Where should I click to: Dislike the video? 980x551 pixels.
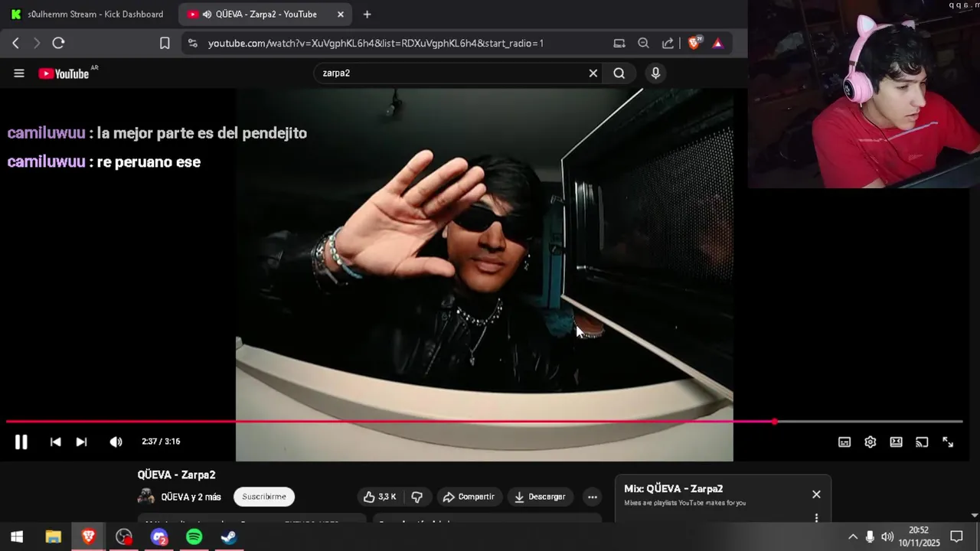coord(416,497)
